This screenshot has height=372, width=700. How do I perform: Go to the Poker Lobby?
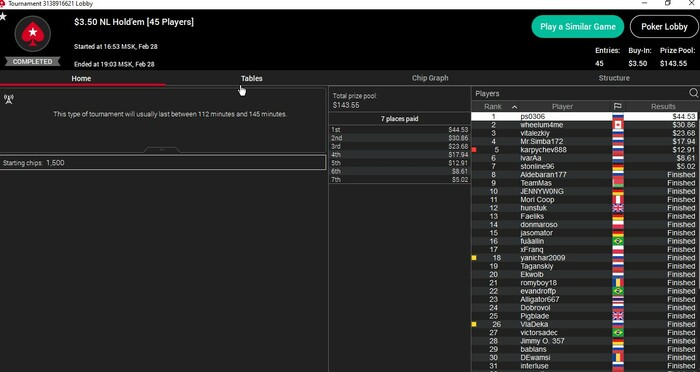coord(664,27)
